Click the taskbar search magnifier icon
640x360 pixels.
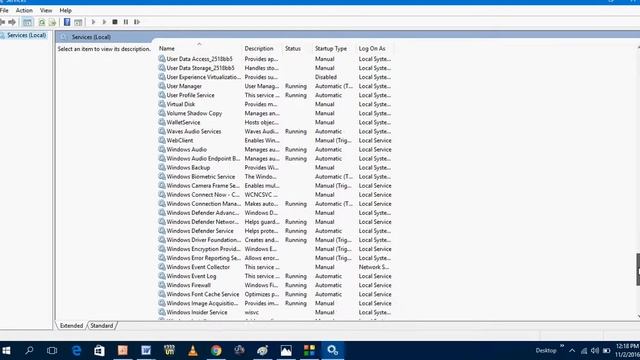29,350
